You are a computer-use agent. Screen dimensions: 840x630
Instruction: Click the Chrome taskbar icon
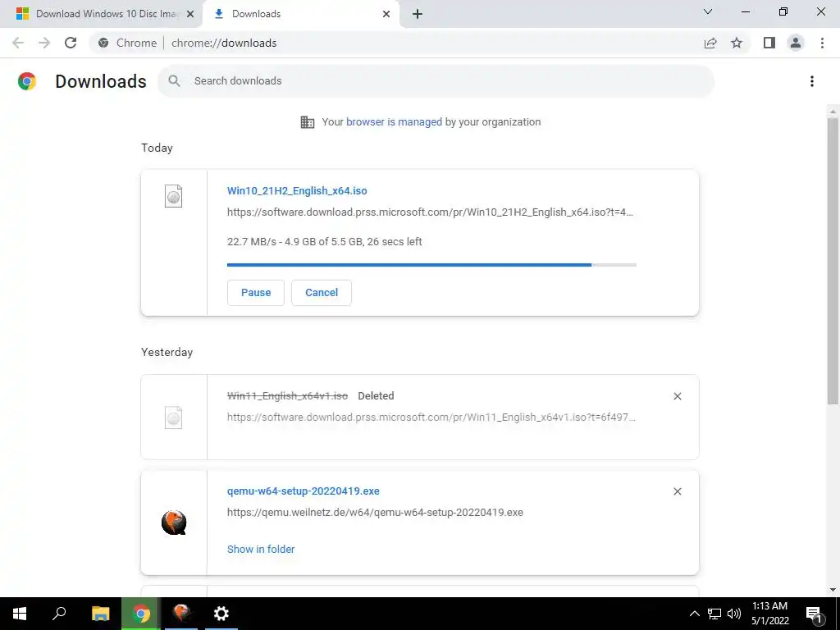point(141,614)
